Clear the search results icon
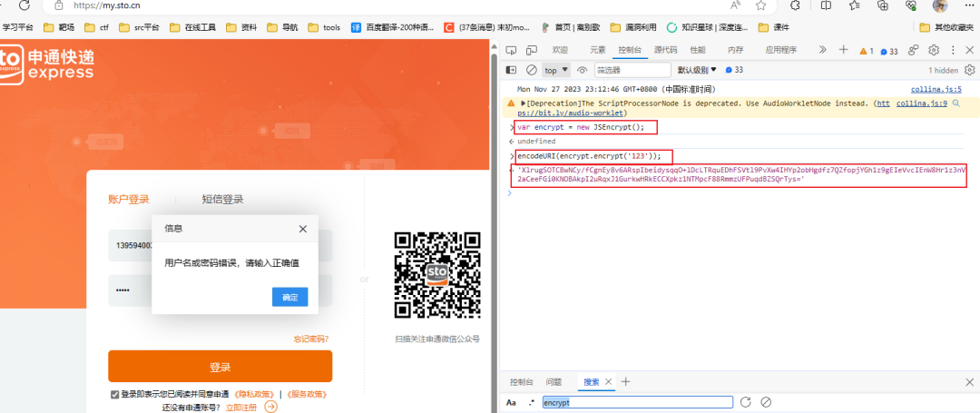The width and height of the screenshot is (980, 413). (766, 402)
